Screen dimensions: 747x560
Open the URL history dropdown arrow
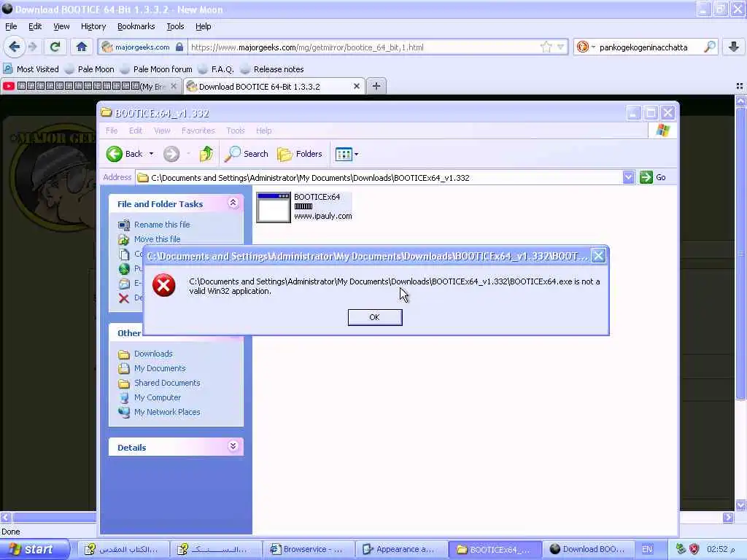(561, 47)
